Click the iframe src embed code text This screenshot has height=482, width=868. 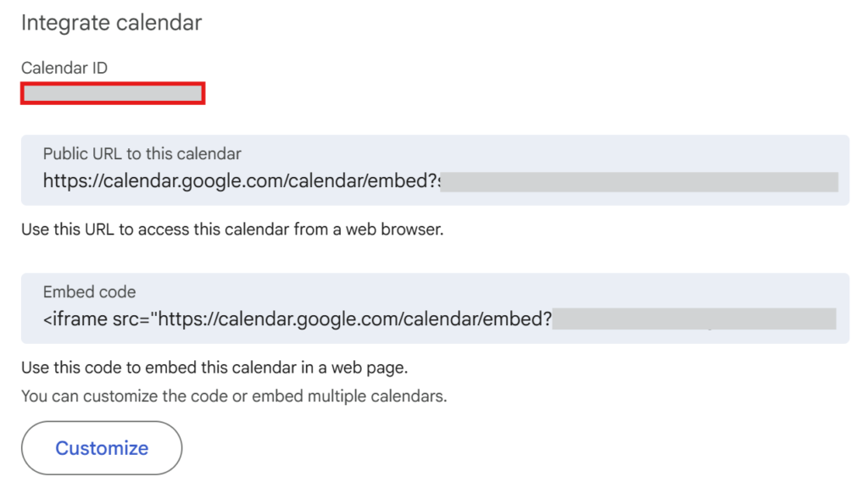298,319
